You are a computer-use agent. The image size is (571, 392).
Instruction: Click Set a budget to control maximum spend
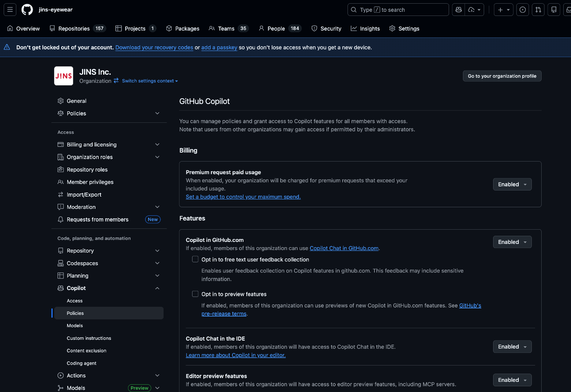point(243,197)
